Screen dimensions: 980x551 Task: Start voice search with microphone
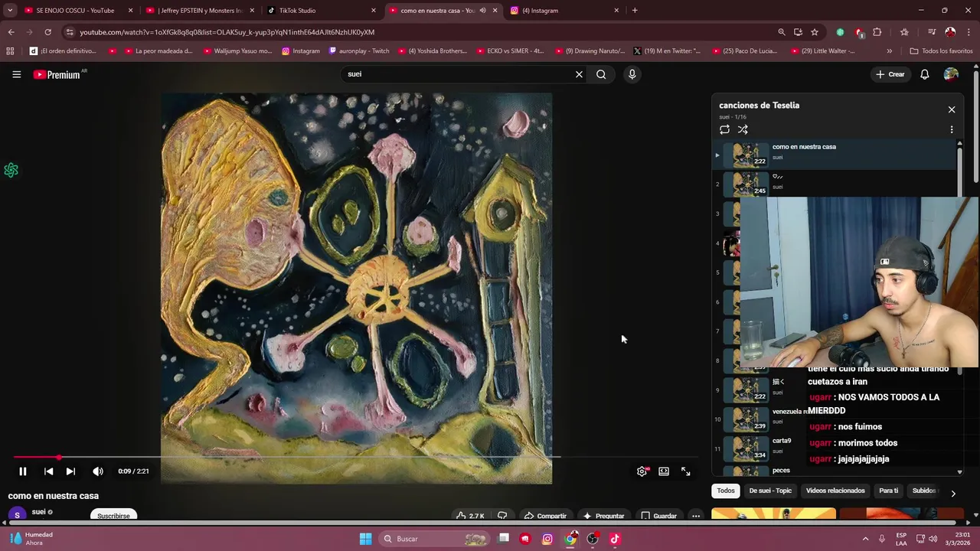tap(632, 74)
